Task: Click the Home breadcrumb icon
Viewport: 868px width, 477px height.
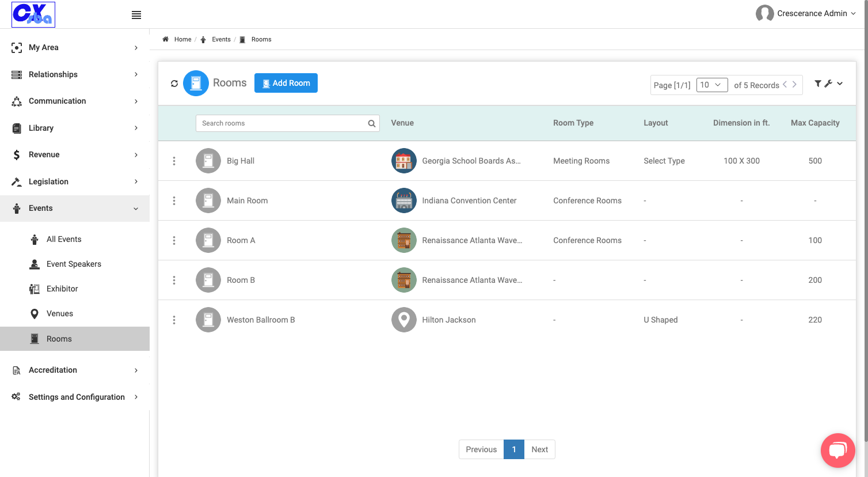Action: (x=165, y=39)
